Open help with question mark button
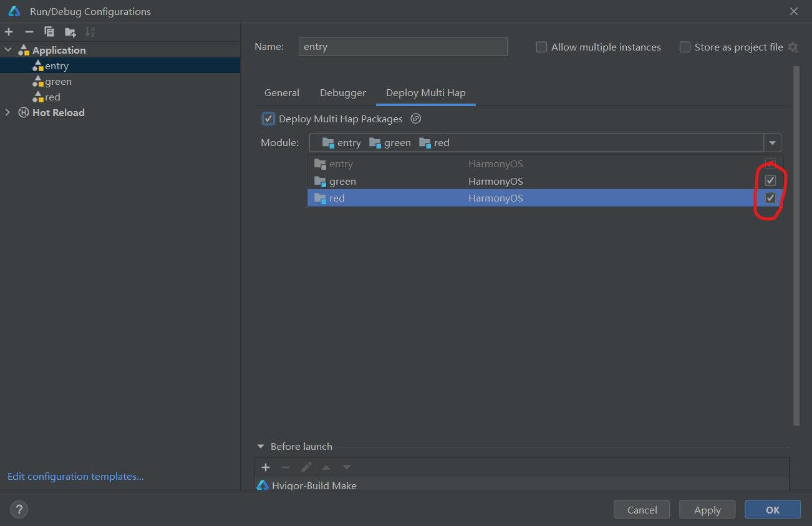Viewport: 812px width, 526px height. 19,510
